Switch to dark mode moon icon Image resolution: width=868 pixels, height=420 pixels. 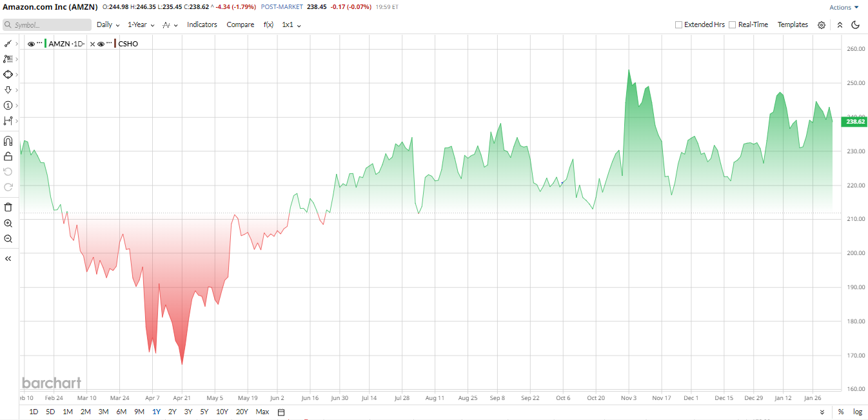click(x=855, y=25)
